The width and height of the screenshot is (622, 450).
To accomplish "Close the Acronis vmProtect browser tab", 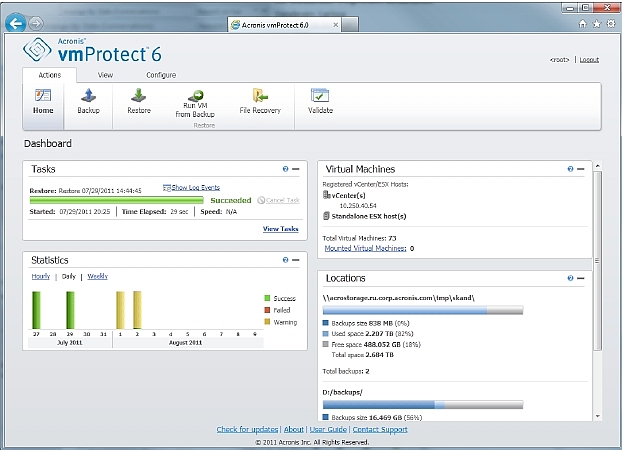I will tap(336, 25).
